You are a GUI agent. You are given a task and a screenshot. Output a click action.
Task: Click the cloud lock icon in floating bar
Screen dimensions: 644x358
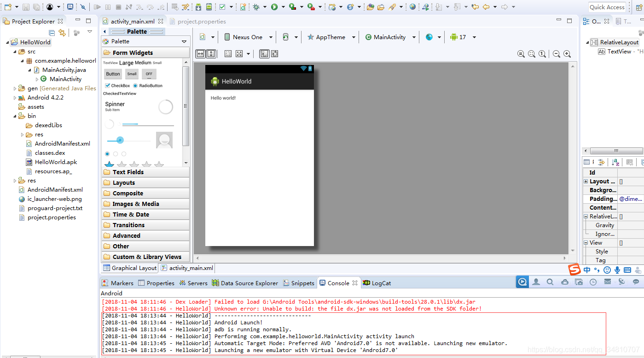click(x=565, y=282)
